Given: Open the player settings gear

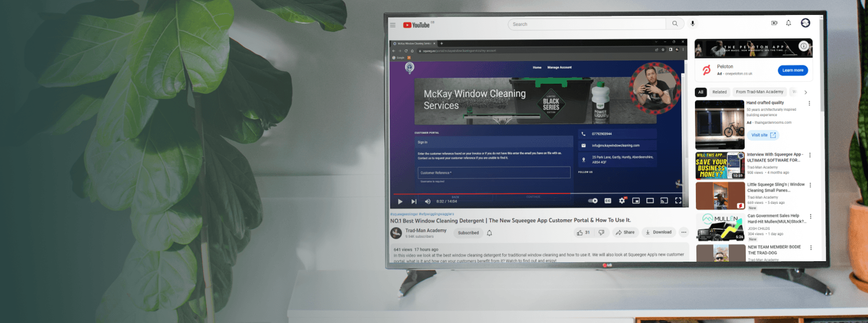Looking at the screenshot, I should [x=622, y=200].
